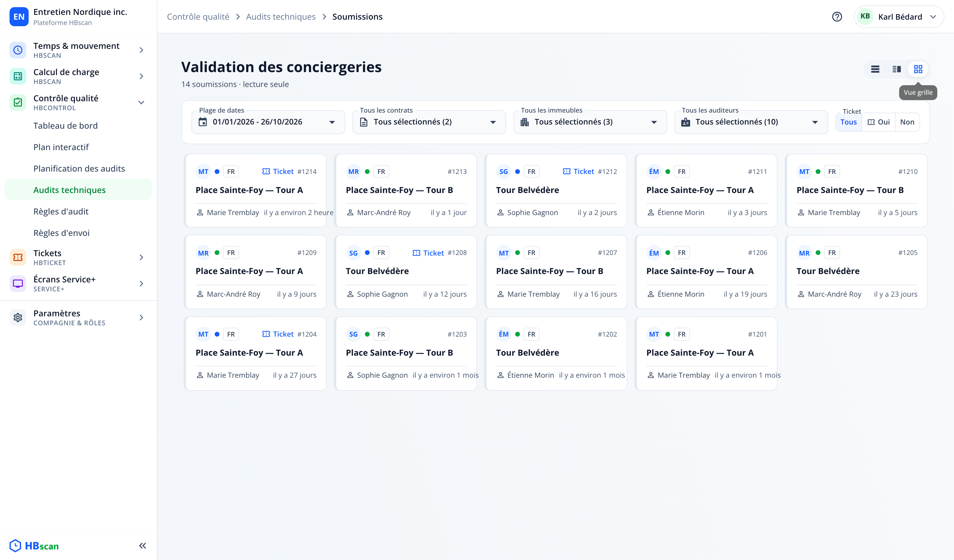Set Ticket filter to Non
Screen dimensions: 954x560
pyautogui.click(x=907, y=122)
